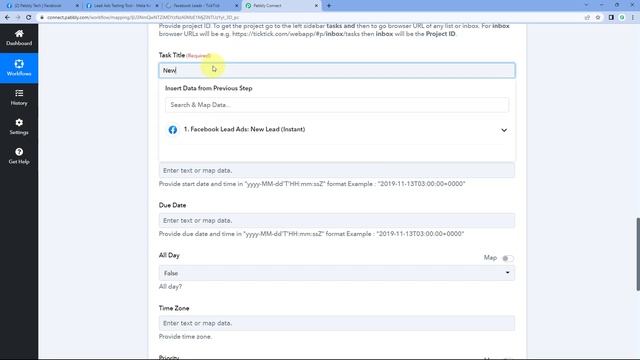Open the browser side panel icon
The width and height of the screenshot is (640, 360).
click(x=611, y=17)
